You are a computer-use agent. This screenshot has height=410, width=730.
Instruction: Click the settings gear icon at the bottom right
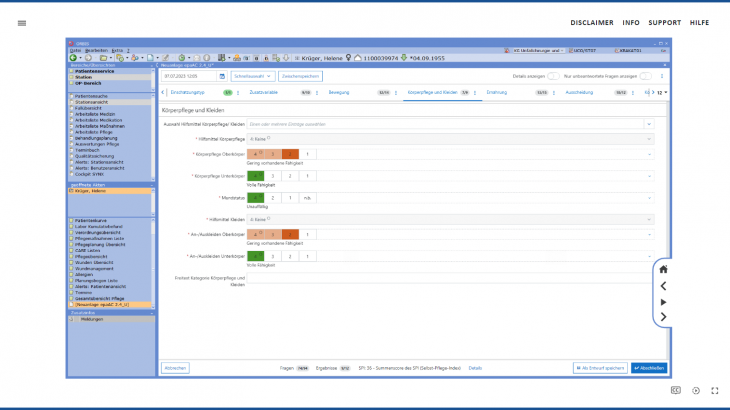695,390
